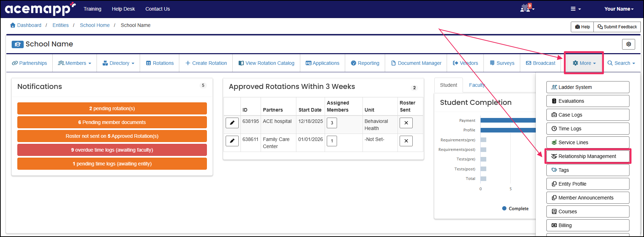
Task: Click the acemapp logo
Action: point(40,9)
